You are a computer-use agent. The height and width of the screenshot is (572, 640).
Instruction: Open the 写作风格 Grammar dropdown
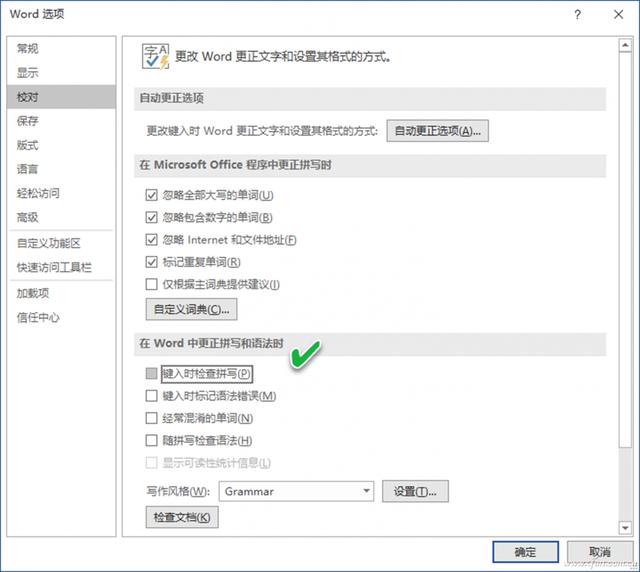(x=296, y=491)
